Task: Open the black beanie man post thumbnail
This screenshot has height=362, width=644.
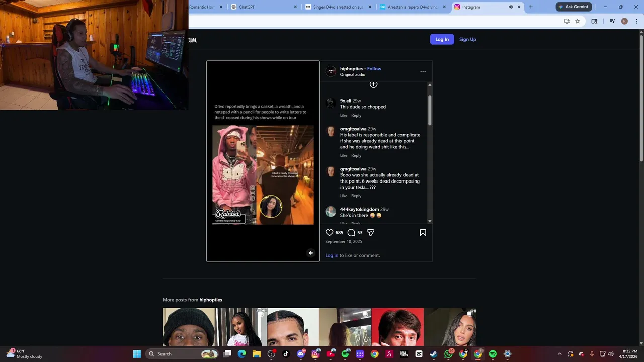Action: tap(189, 327)
